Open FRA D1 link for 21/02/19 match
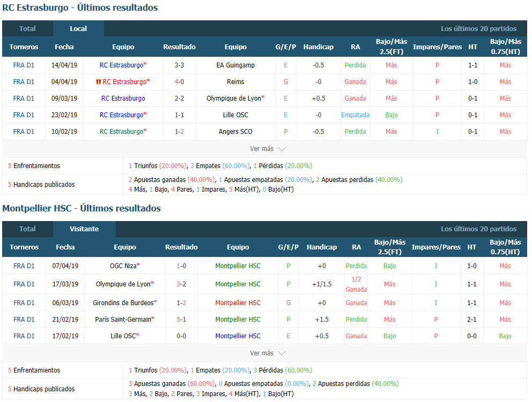Image resolution: width=532 pixels, height=402 pixels. pyautogui.click(x=24, y=319)
